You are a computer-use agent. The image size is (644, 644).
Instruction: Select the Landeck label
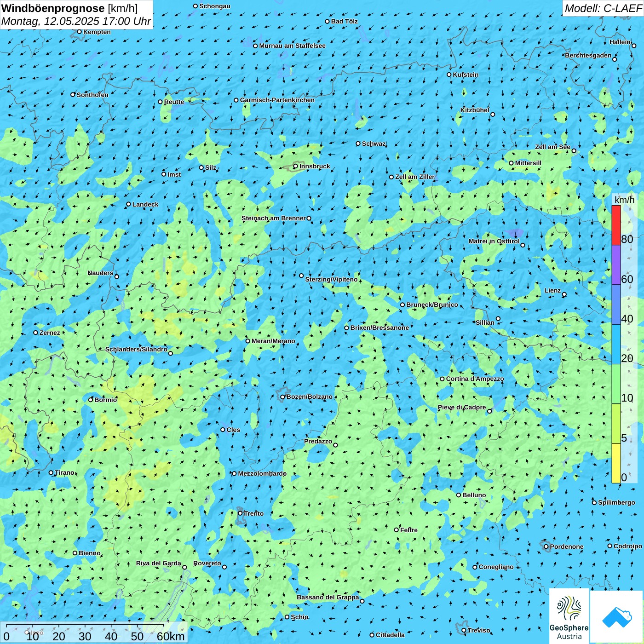pos(145,204)
